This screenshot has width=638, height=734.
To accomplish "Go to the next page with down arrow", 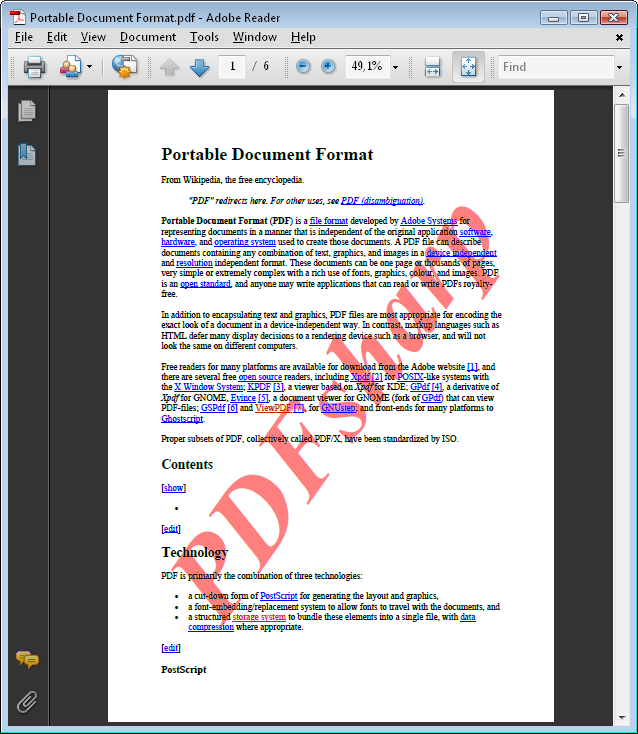I will click(199, 67).
